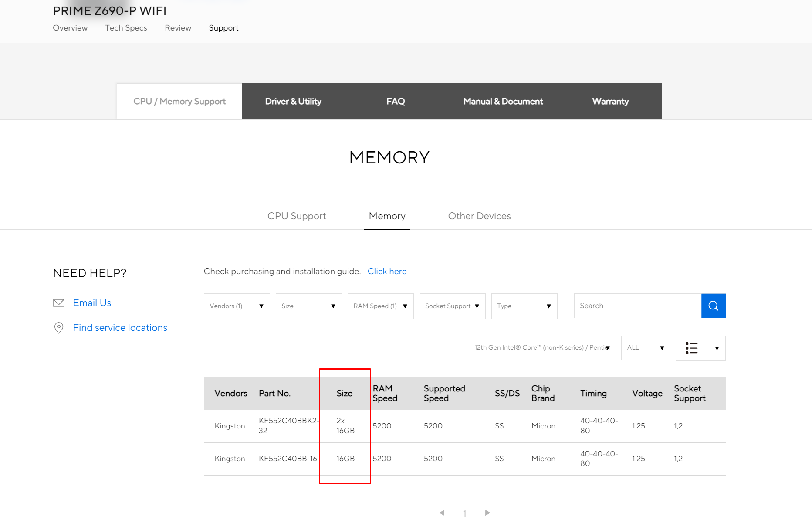Click the Socket Support column header
The width and height of the screenshot is (812, 527).
[x=690, y=394]
